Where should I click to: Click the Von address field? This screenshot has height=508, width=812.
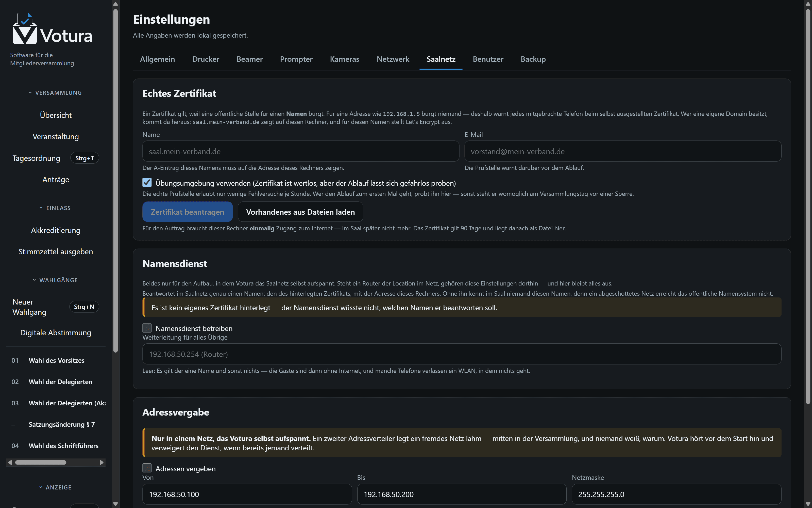click(x=247, y=494)
